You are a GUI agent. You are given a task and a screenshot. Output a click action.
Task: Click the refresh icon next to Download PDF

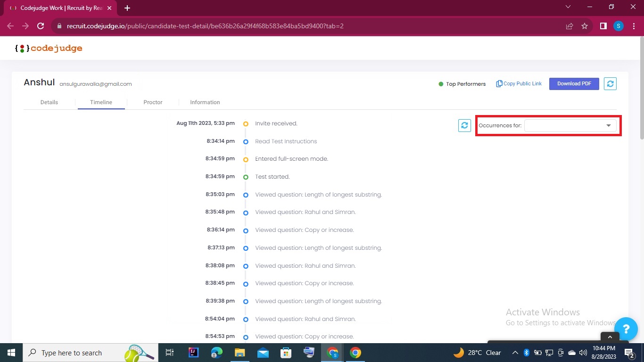[x=610, y=83]
